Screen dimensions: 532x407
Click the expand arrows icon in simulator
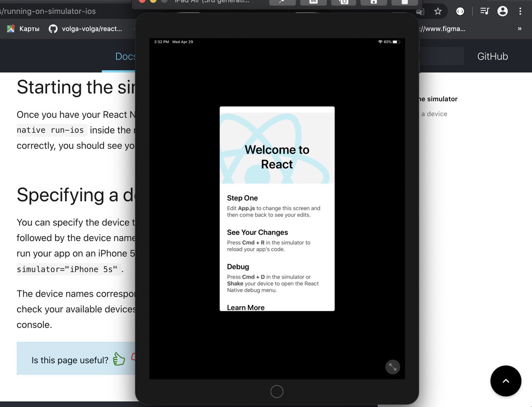(393, 367)
